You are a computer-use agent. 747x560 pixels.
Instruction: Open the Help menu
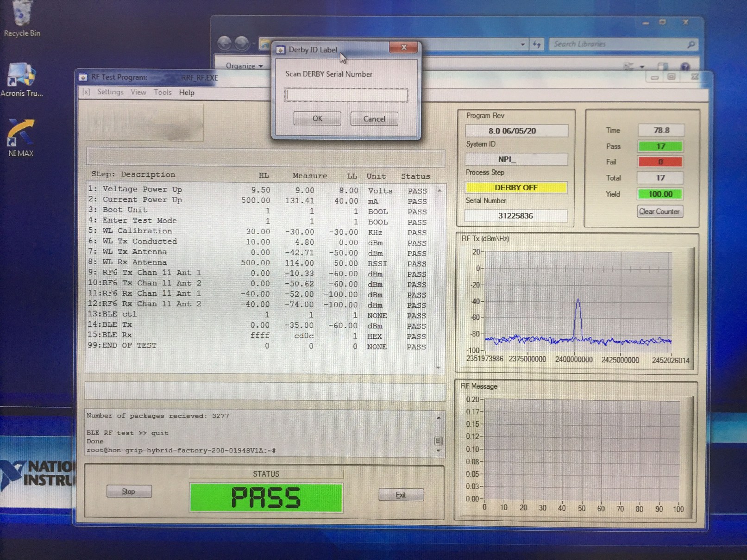click(187, 93)
